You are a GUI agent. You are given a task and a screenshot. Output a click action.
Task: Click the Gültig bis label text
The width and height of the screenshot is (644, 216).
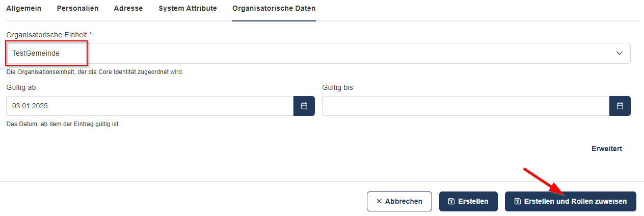[337, 87]
